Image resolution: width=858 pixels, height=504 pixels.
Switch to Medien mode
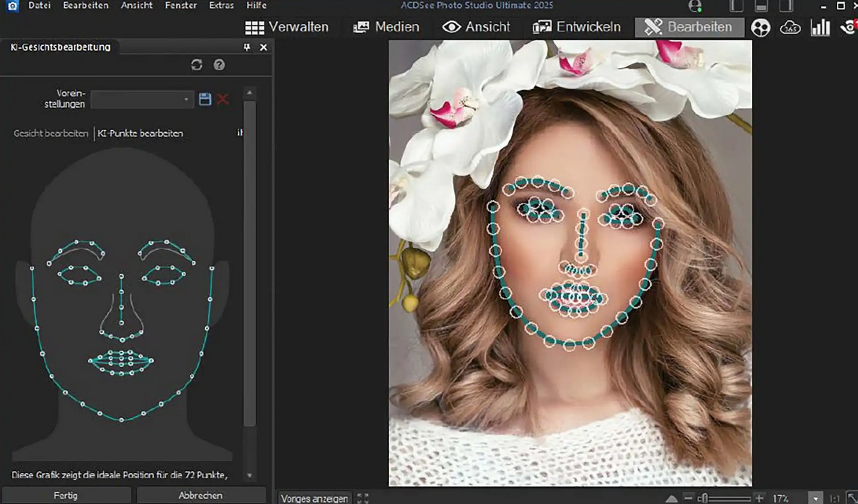tap(386, 27)
